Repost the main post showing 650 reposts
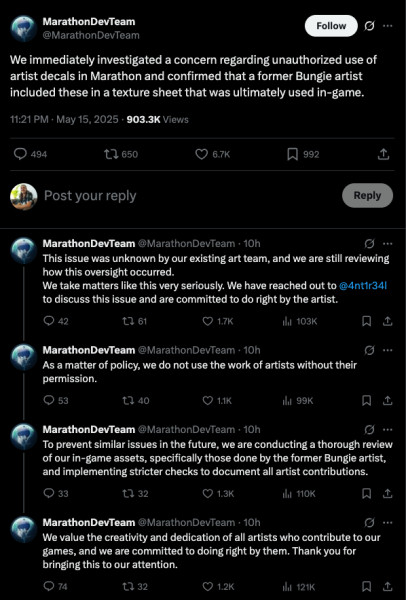 coord(121,154)
